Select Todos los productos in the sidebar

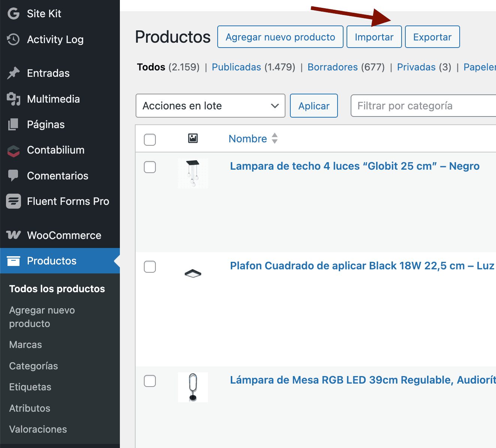click(57, 288)
